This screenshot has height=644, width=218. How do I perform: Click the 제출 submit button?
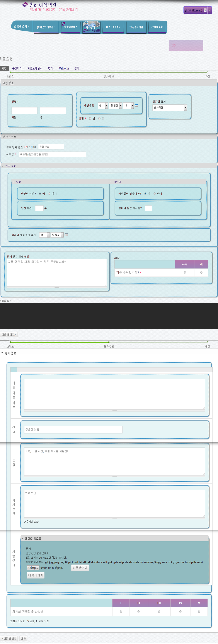[24, 639]
